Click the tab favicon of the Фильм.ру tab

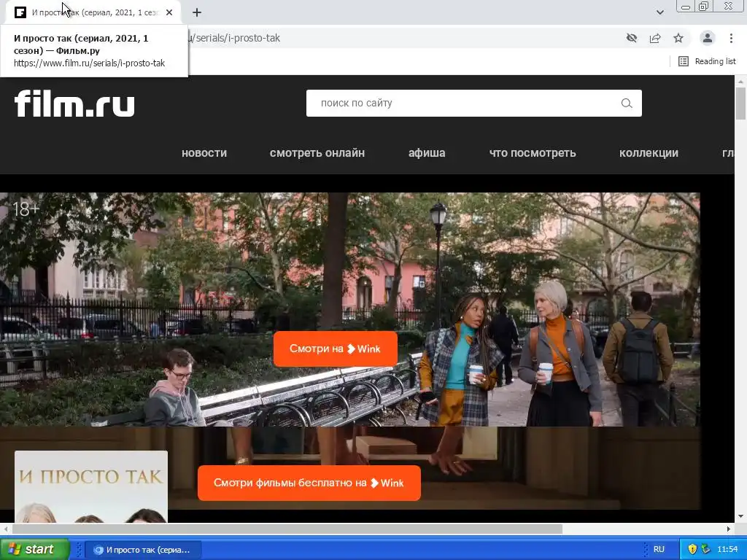20,13
